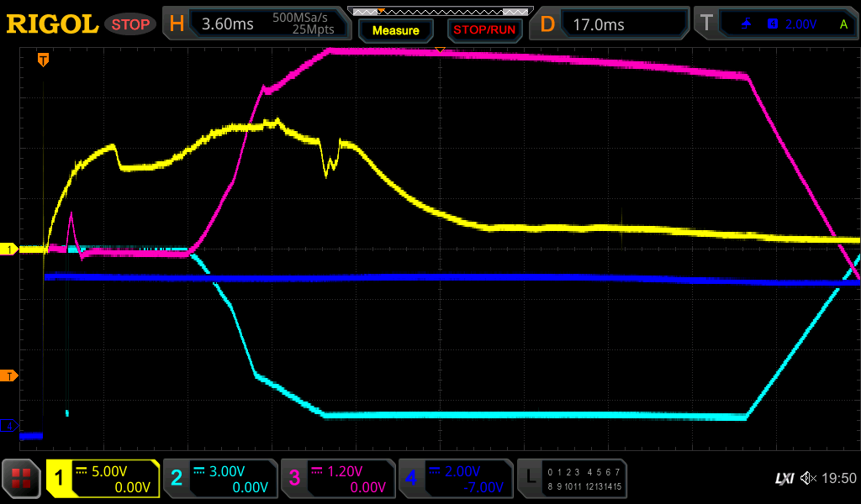Click the muted speaker icon
Image resolution: width=861 pixels, height=504 pixels.
click(808, 479)
